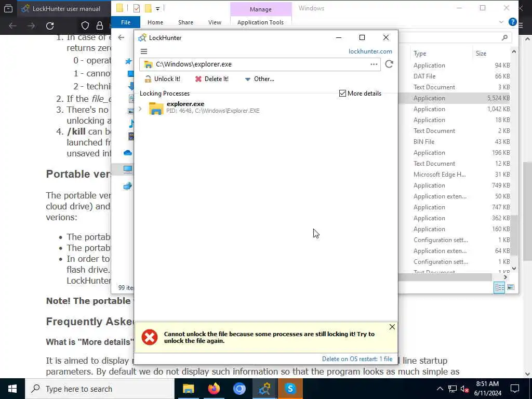
Task: Show hidden system tray icons
Action: pyautogui.click(x=440, y=389)
